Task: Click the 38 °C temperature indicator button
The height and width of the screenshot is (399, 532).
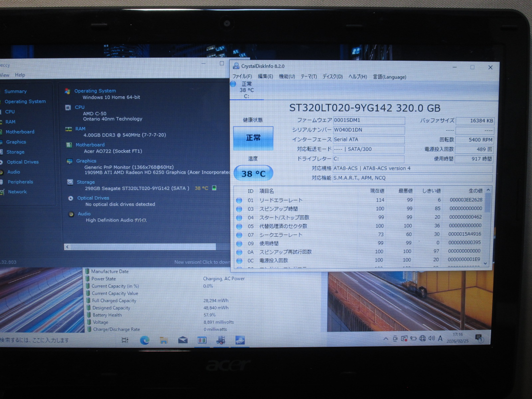Action: (253, 174)
